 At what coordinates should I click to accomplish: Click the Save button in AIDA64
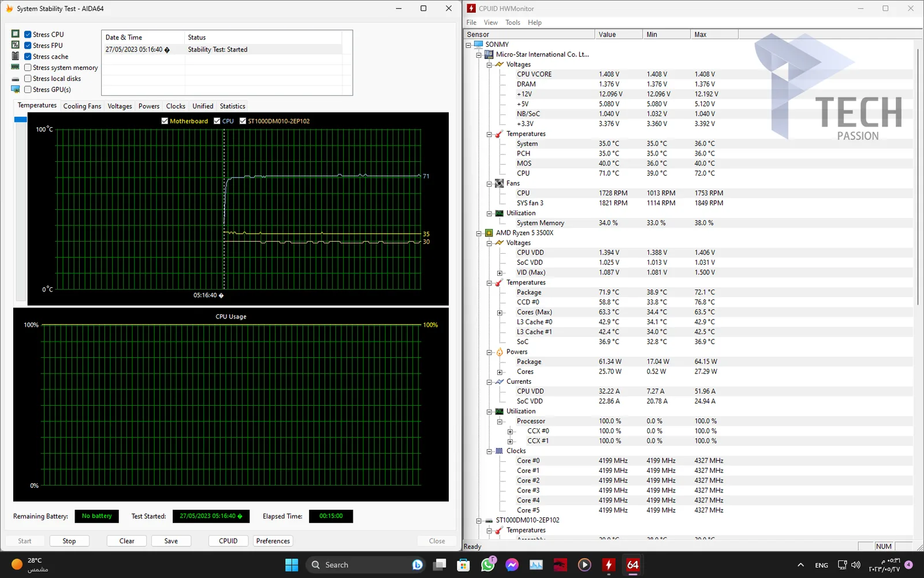click(x=171, y=541)
